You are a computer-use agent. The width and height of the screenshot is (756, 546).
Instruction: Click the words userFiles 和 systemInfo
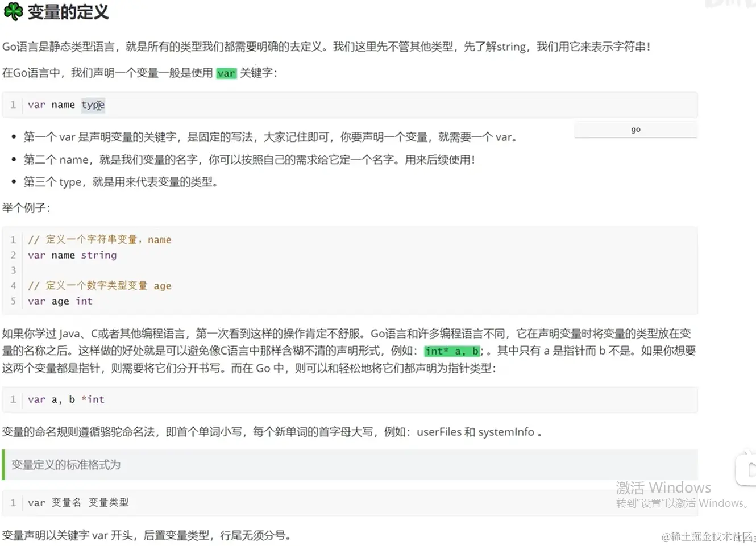(x=476, y=432)
